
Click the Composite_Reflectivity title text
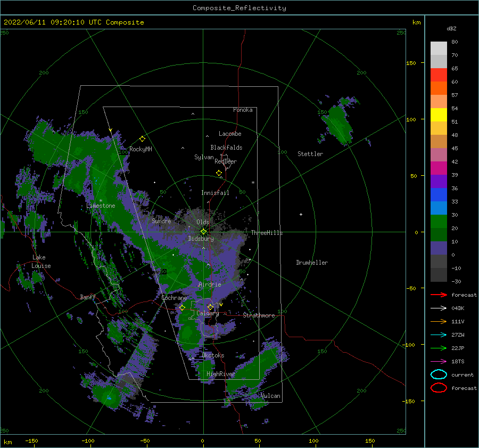(240, 8)
